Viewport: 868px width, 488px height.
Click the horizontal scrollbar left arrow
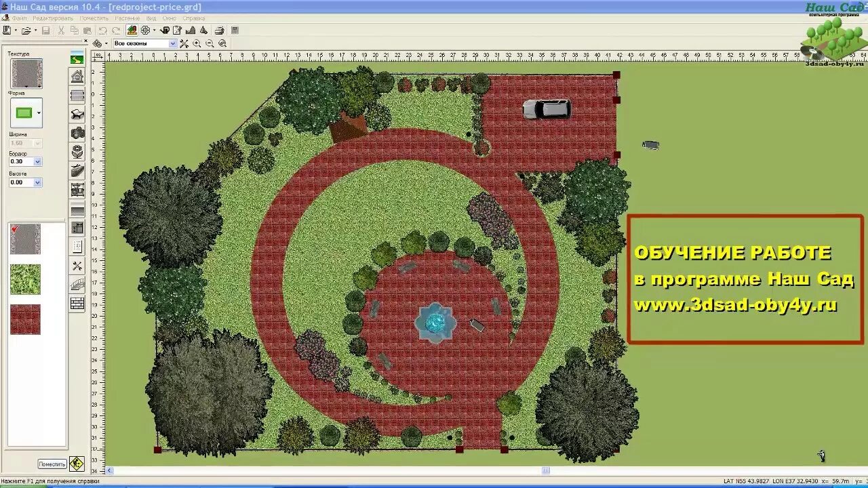109,470
